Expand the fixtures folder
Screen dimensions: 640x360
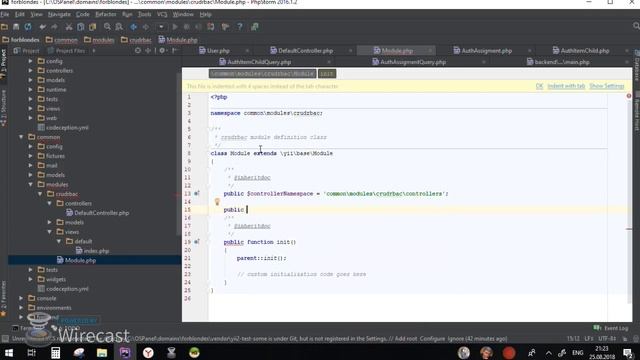(31, 156)
